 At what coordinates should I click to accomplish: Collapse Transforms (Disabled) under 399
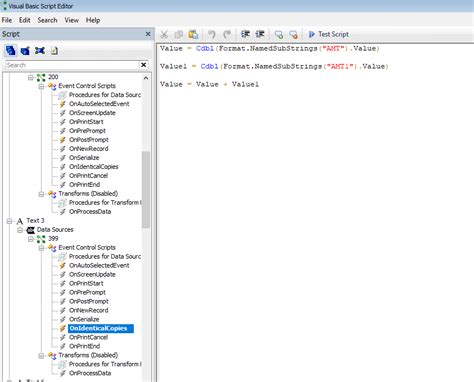[x=41, y=356]
